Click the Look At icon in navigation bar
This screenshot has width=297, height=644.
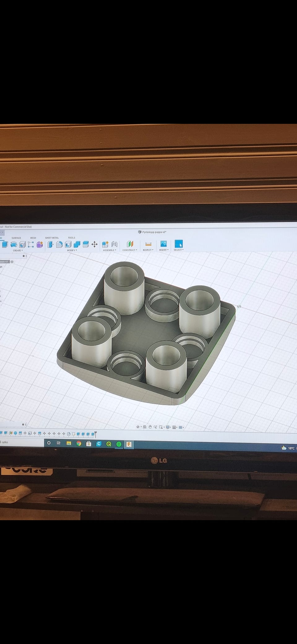pos(144,427)
